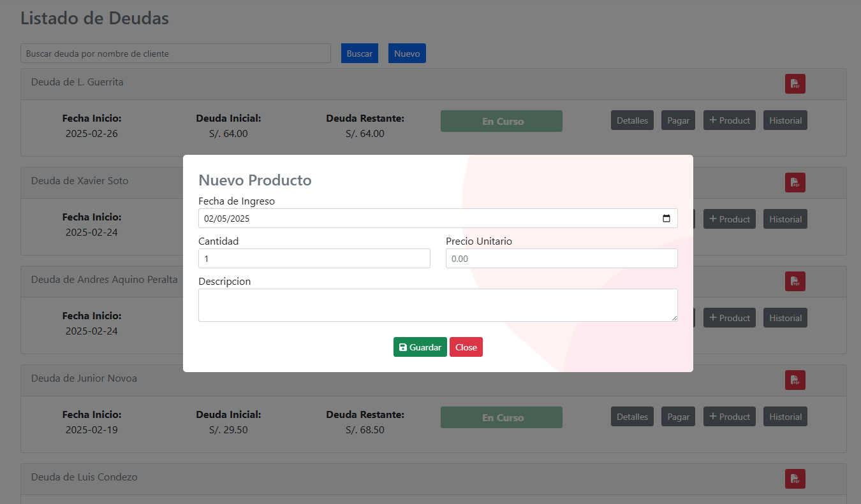Download PDF for Xavier Soto debt
Viewport: 861px width, 504px height.
(795, 182)
